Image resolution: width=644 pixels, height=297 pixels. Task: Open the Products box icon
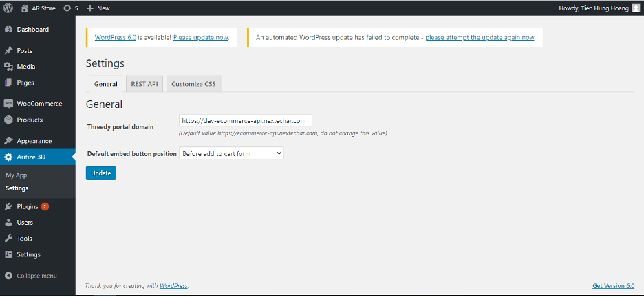pyautogui.click(x=8, y=120)
